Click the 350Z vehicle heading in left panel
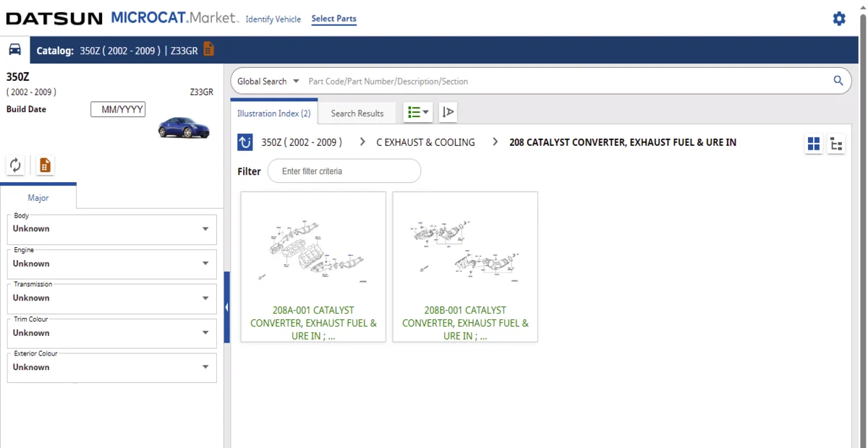Viewport: 868px width, 448px height. pyautogui.click(x=17, y=77)
